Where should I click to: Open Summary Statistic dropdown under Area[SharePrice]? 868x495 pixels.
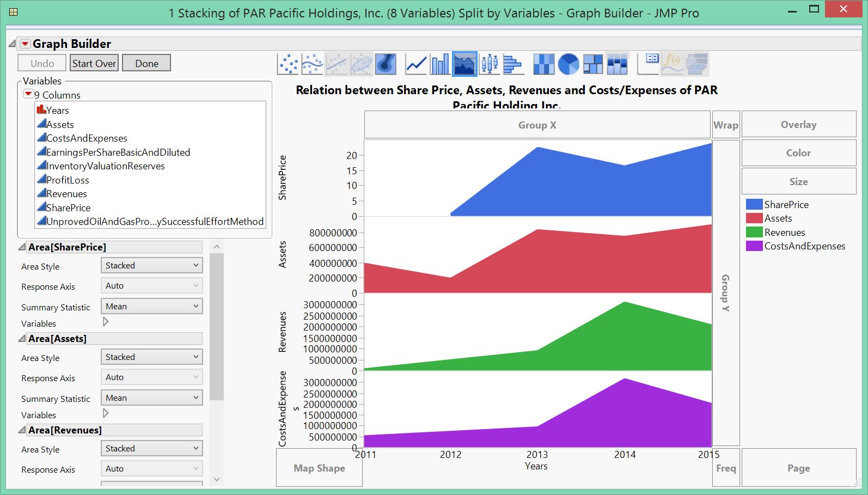coord(152,306)
